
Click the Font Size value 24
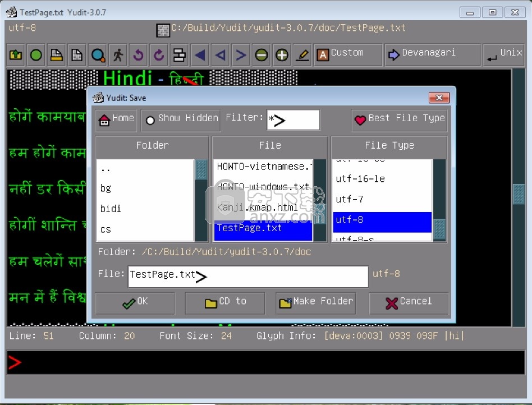pos(226,336)
